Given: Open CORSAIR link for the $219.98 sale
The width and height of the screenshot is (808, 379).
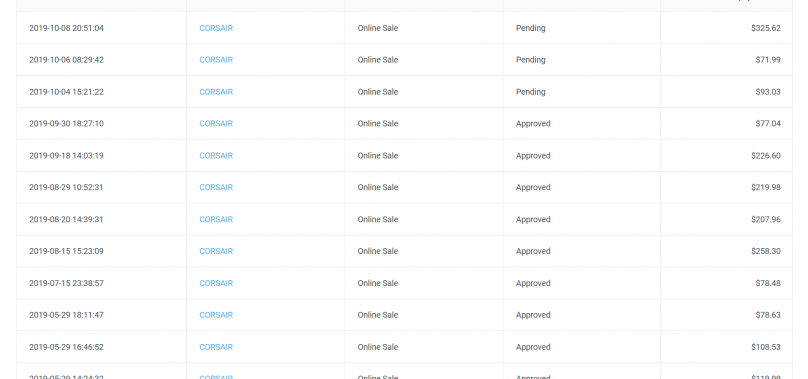Looking at the screenshot, I should click(x=216, y=187).
